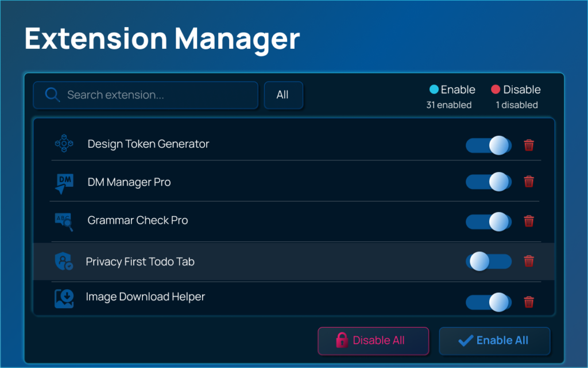Viewport: 588px width, 368px height.
Task: Click the magnifying glass search icon
Action: [52, 95]
